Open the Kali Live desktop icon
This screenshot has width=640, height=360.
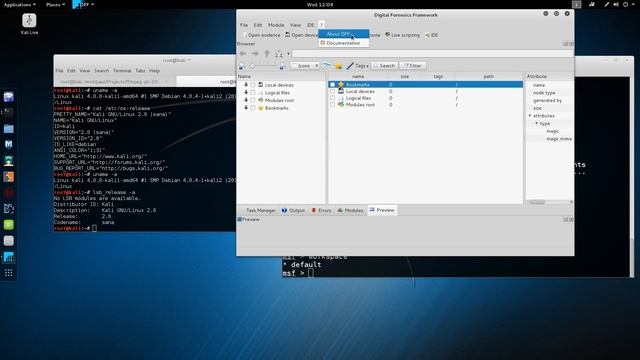point(29,24)
